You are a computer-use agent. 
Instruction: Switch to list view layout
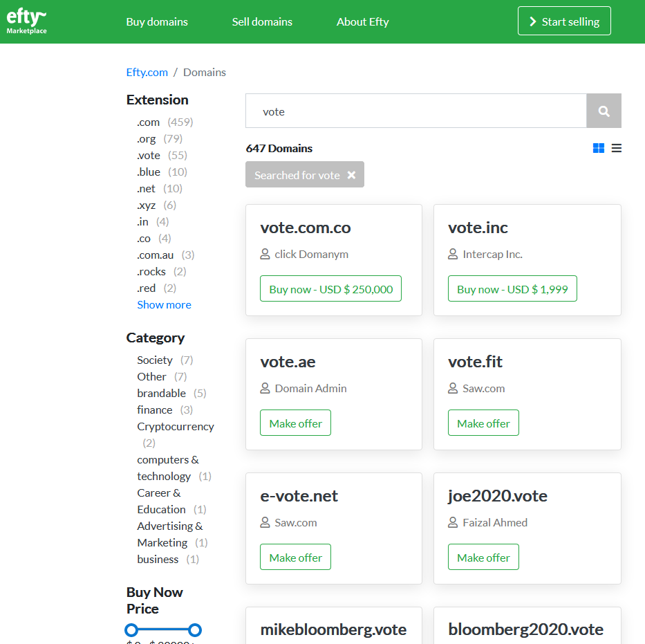point(616,148)
